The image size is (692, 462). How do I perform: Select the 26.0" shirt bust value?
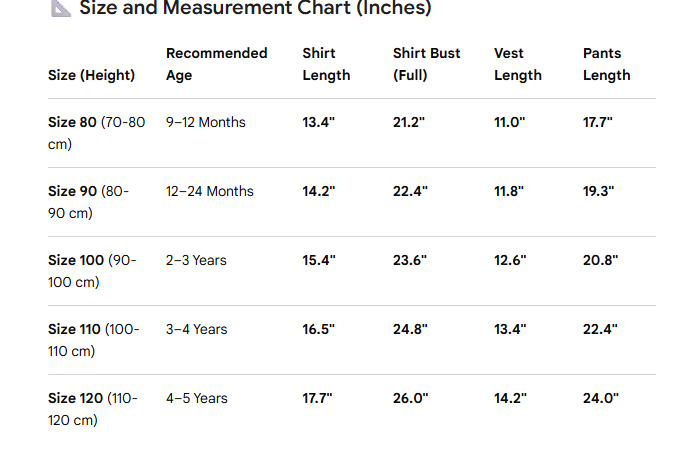coord(410,398)
